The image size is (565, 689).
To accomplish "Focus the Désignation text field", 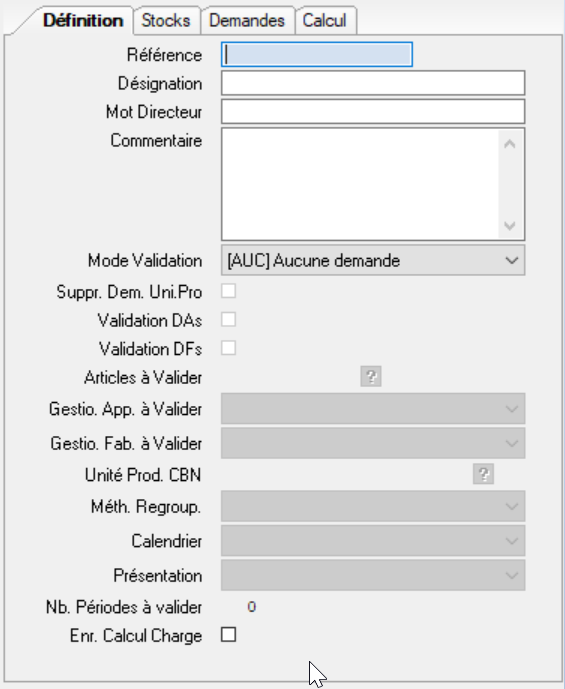I will (x=373, y=83).
